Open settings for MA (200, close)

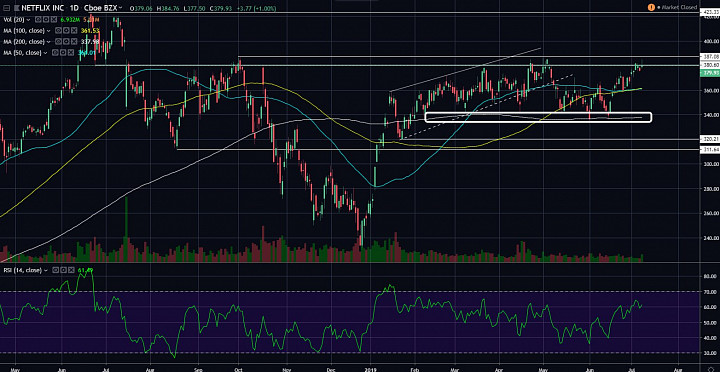(66, 42)
